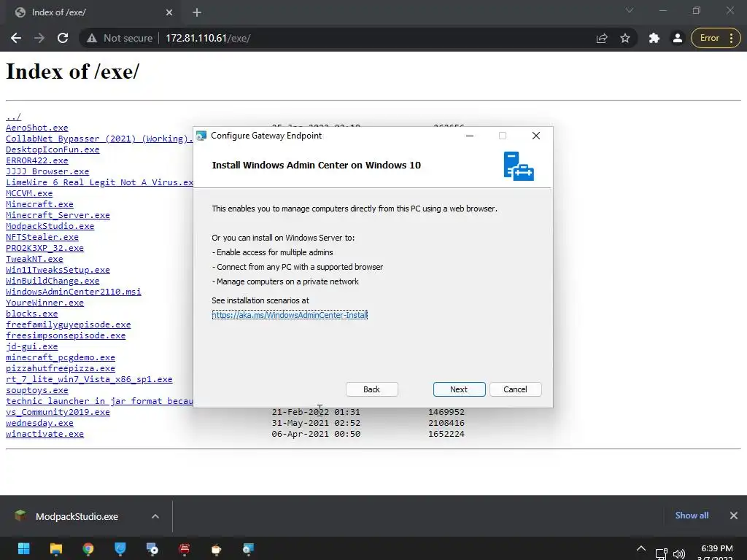Click Win11TweaksSetup.exe link
The height and width of the screenshot is (560, 747).
[58, 270]
